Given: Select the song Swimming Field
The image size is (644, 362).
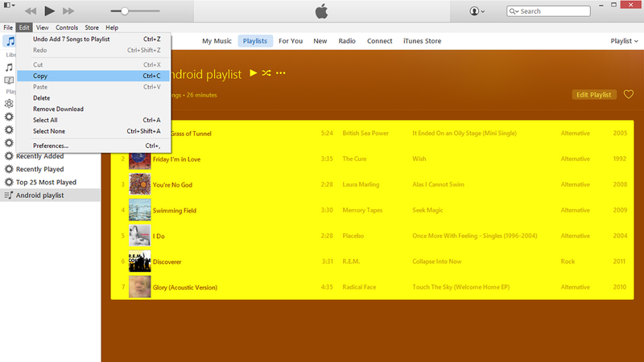Looking at the screenshot, I should 175,211.
